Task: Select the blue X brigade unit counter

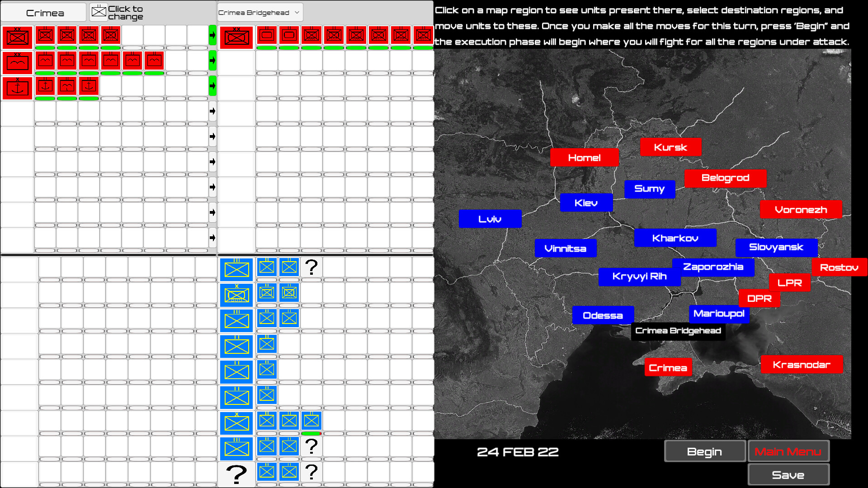Action: coord(236,295)
